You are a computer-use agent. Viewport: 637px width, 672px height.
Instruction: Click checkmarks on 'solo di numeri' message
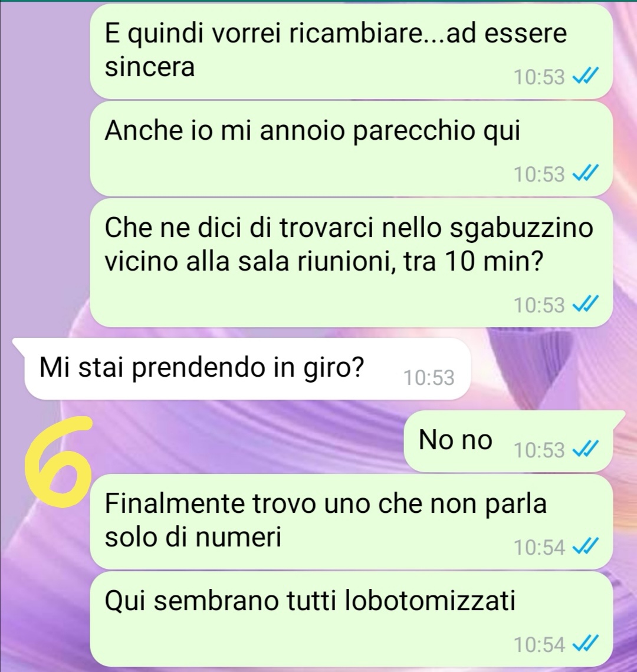coord(585,547)
